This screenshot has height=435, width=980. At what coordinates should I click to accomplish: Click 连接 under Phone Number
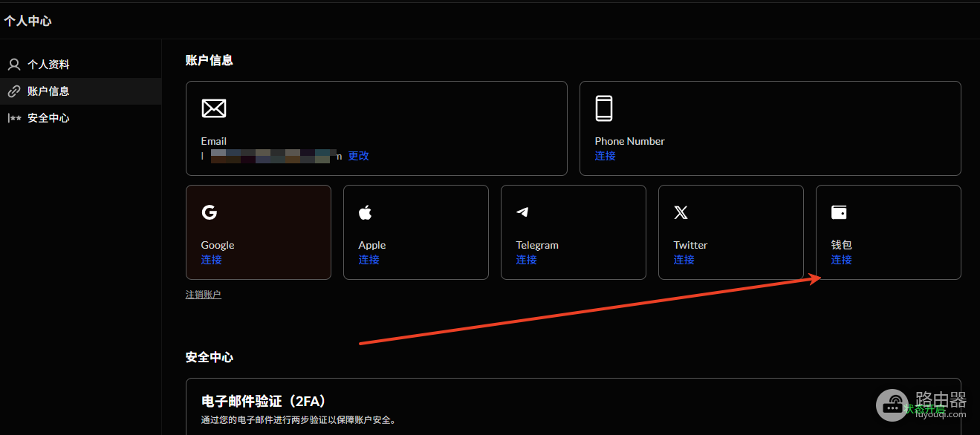(x=606, y=156)
